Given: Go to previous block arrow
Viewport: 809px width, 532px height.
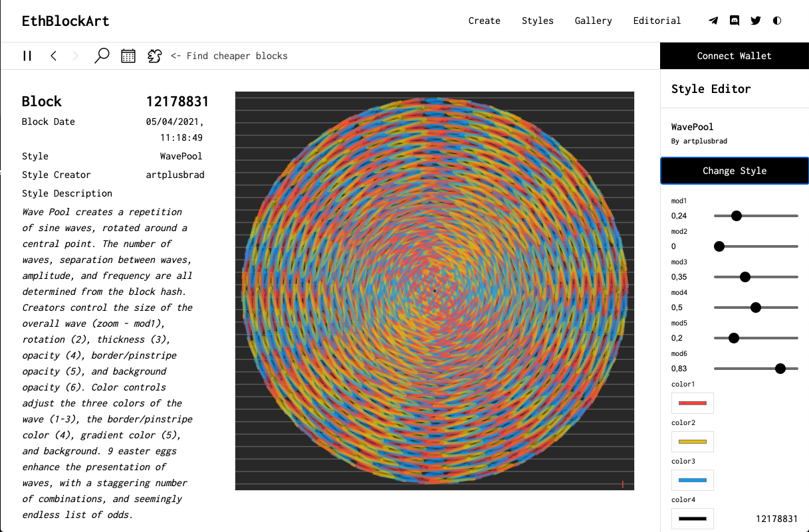Looking at the screenshot, I should 53,56.
